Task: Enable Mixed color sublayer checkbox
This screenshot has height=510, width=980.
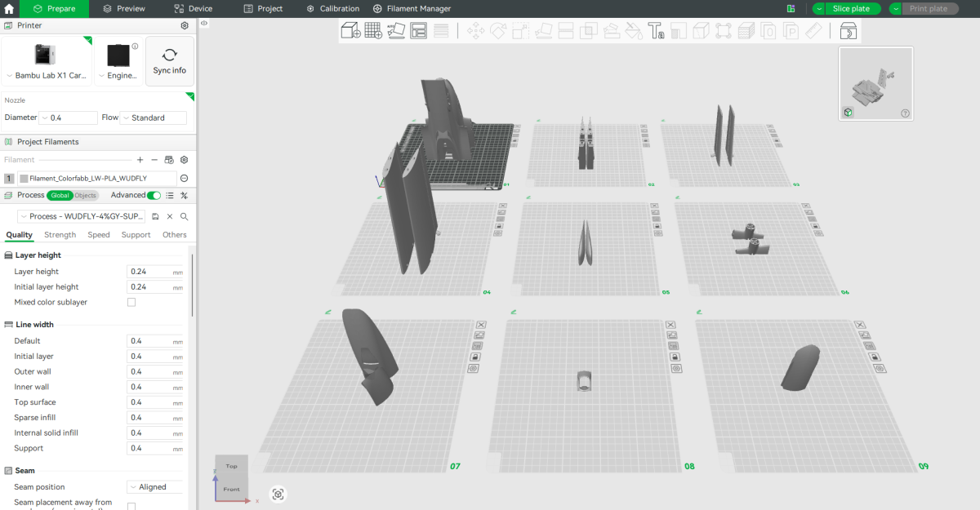Action: click(131, 302)
